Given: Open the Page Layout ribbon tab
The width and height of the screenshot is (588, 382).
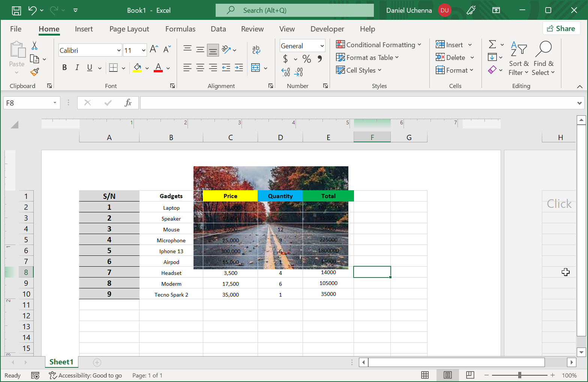Looking at the screenshot, I should [x=129, y=29].
